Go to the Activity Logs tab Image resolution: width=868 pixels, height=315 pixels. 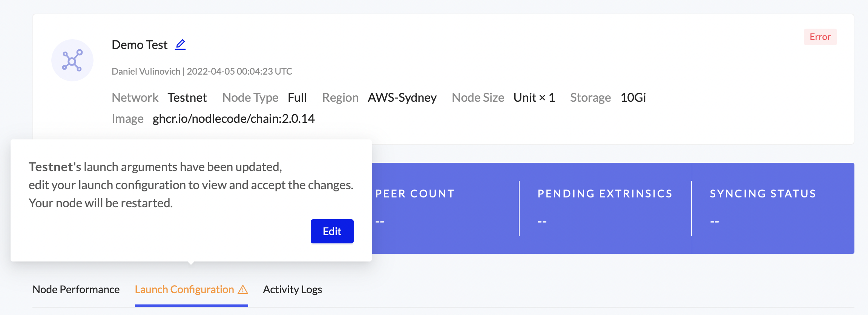tap(293, 289)
